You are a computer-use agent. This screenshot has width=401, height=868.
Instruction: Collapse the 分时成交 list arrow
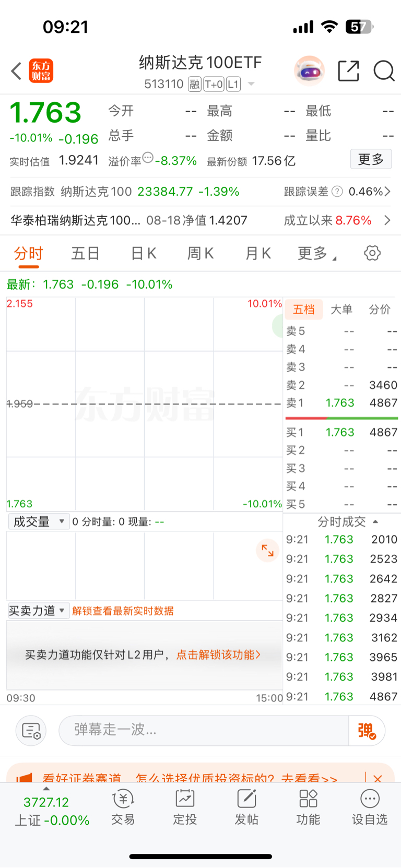pos(375,521)
